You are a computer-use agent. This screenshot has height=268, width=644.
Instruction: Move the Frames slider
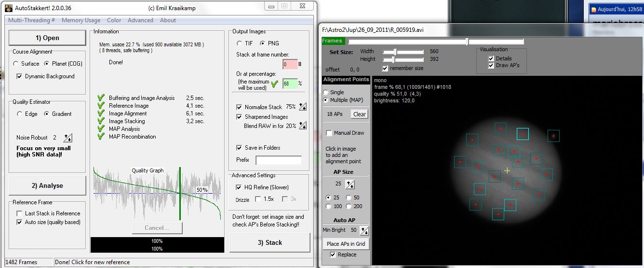click(x=467, y=42)
